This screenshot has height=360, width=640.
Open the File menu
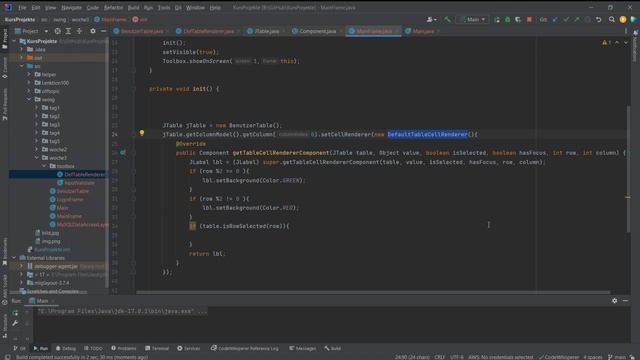(22, 7)
